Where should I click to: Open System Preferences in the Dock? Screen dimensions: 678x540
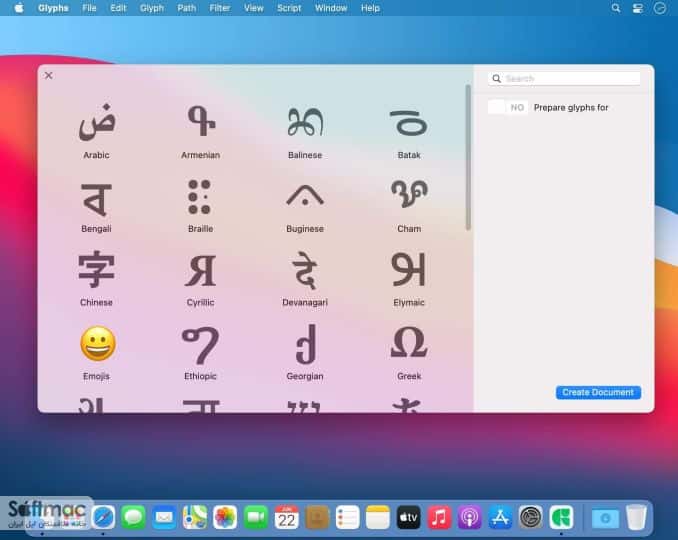[531, 517]
